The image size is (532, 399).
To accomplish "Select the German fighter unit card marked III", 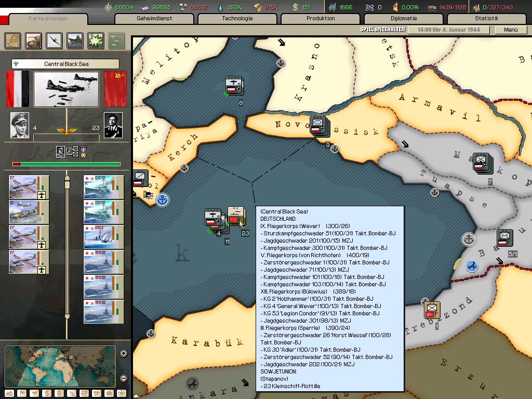I will click(x=29, y=212).
